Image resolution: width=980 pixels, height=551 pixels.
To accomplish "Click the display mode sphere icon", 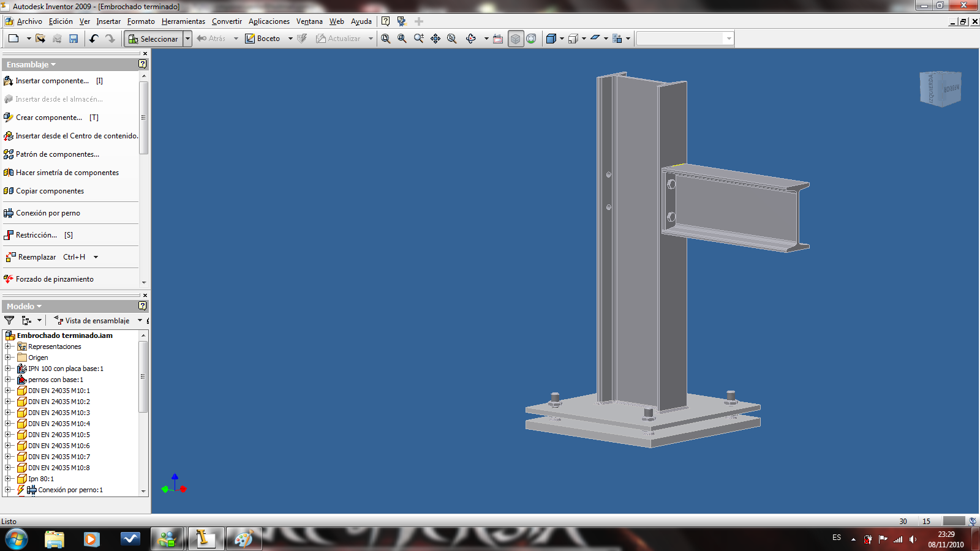I will 532,39.
